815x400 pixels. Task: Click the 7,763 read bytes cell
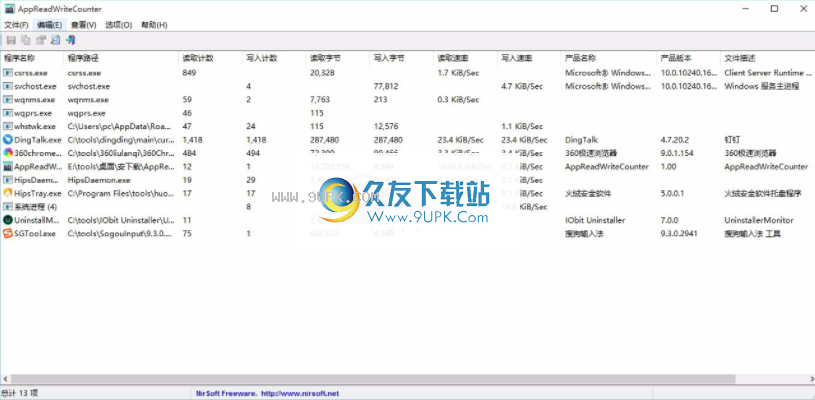[320, 100]
